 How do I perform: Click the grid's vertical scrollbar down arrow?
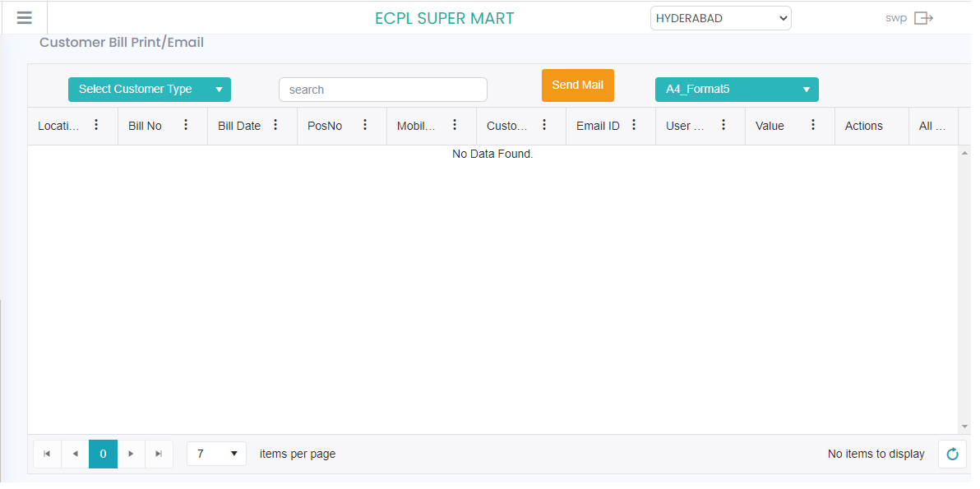pos(964,427)
